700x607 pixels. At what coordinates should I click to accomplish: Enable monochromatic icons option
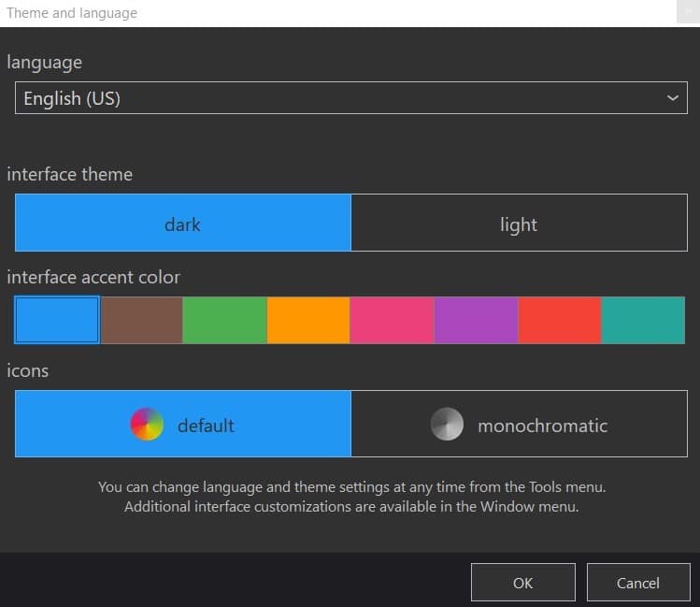point(519,425)
